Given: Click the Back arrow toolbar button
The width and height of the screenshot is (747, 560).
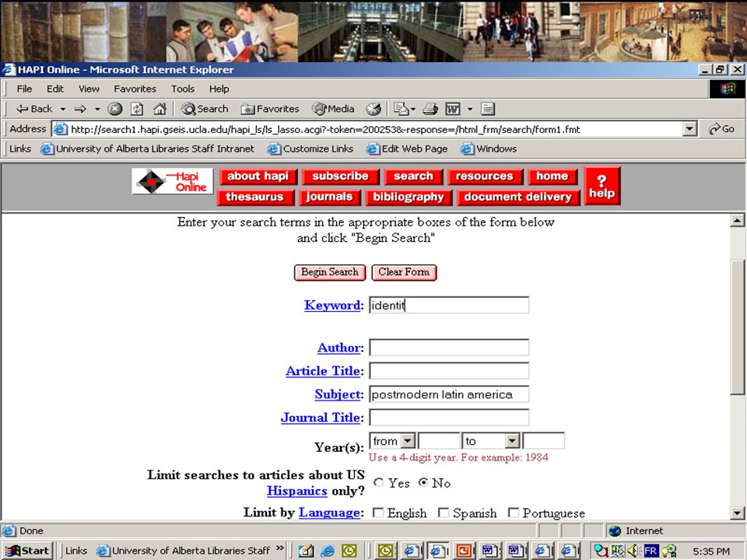Looking at the screenshot, I should pyautogui.click(x=33, y=109).
